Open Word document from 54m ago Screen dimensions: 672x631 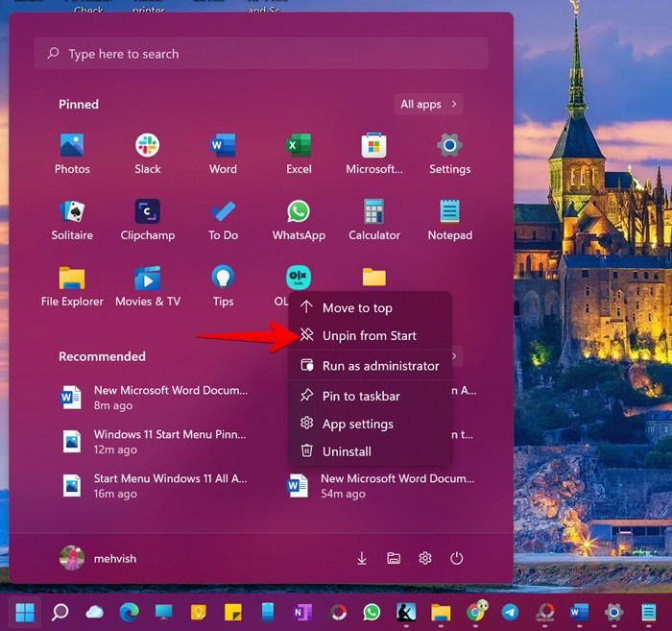[381, 486]
